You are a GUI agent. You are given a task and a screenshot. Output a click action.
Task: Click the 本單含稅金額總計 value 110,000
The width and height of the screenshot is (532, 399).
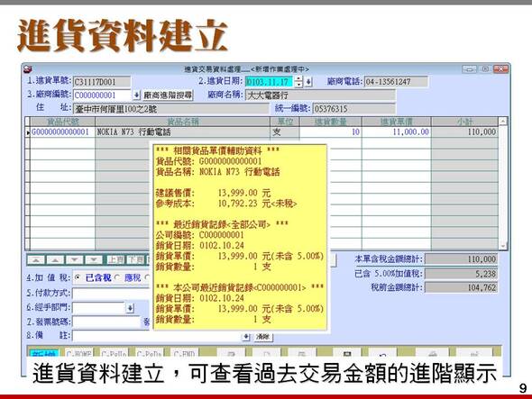[461, 259]
